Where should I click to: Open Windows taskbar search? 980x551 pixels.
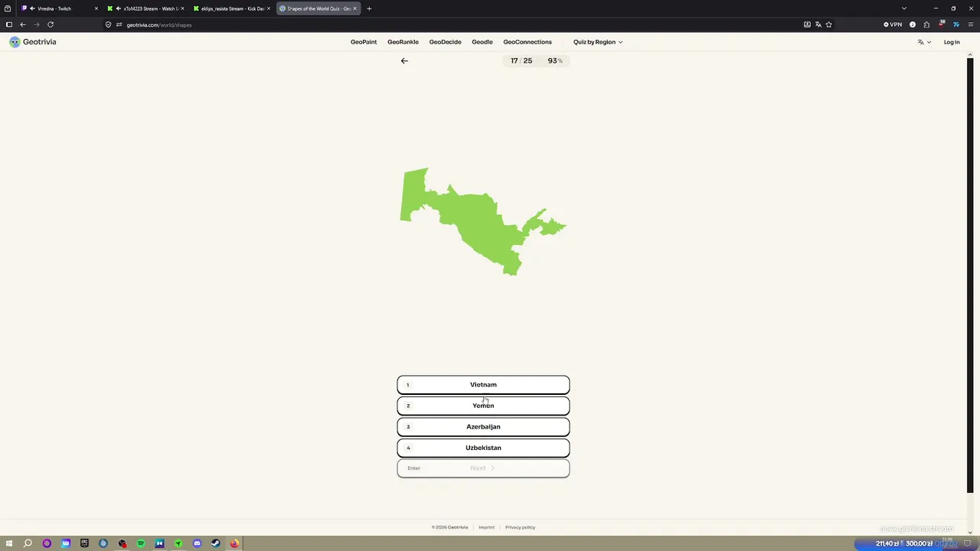(28, 543)
